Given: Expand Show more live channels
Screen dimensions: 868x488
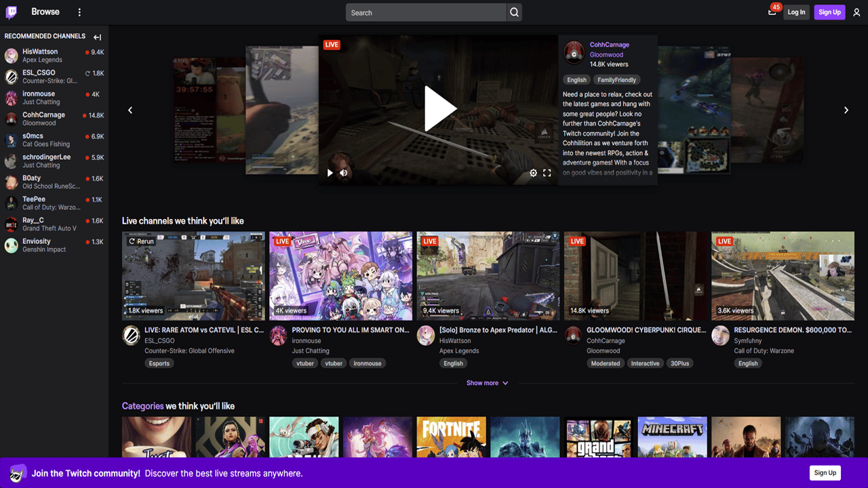Looking at the screenshot, I should tap(487, 383).
